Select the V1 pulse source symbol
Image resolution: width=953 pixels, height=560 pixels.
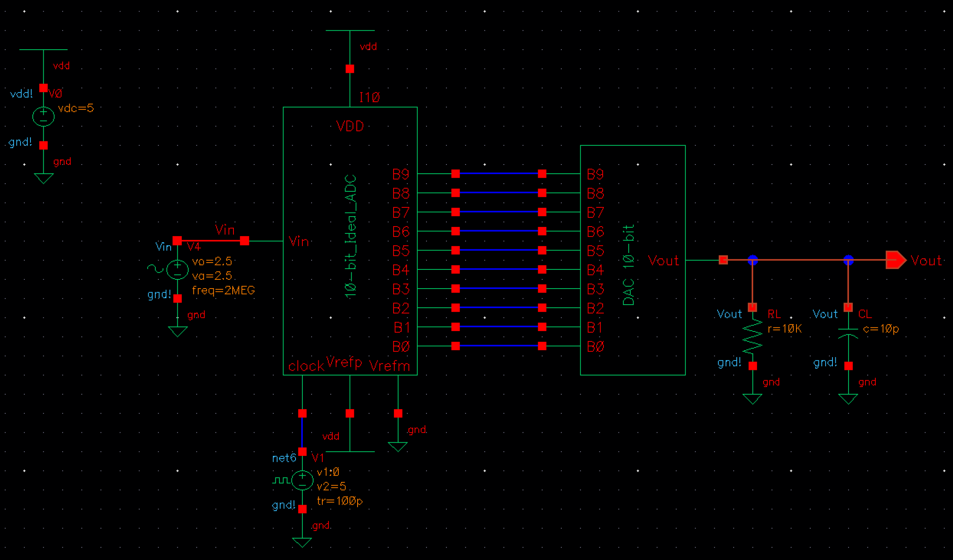pyautogui.click(x=302, y=480)
